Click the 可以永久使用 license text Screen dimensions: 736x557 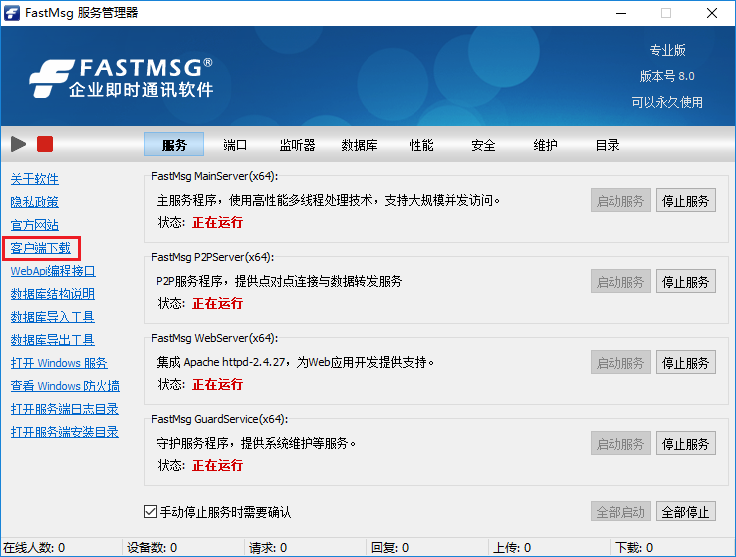click(667, 102)
